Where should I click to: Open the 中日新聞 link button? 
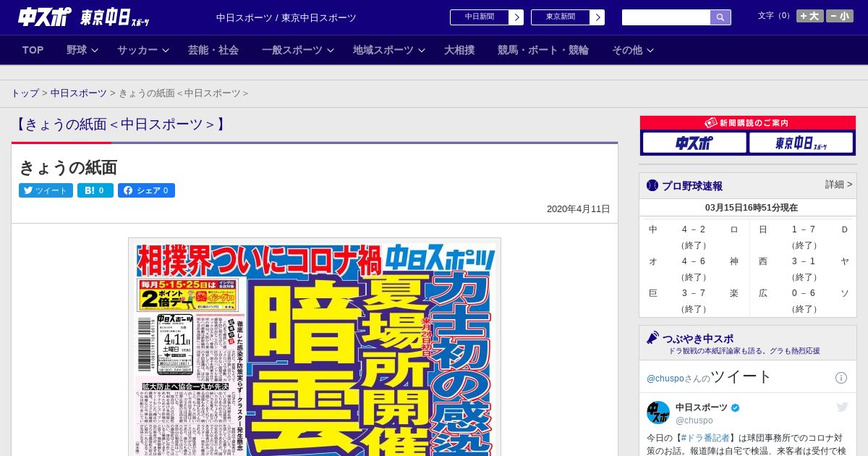(480, 17)
